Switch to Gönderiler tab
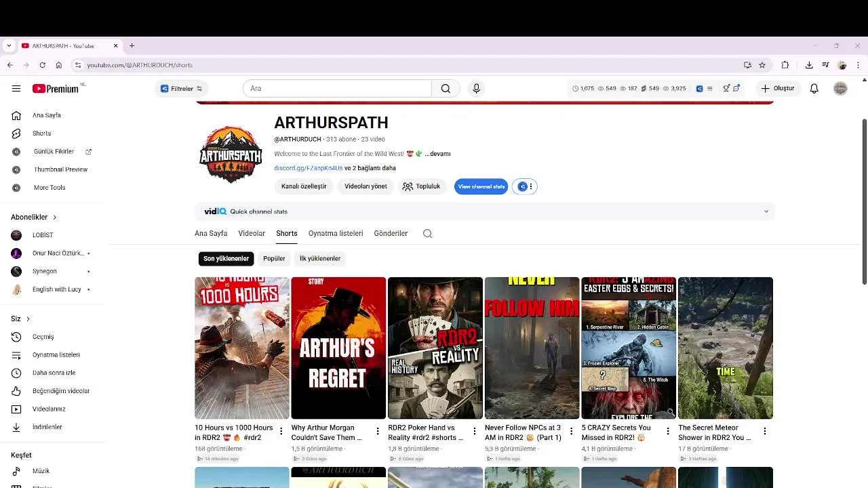The height and width of the screenshot is (488, 868). click(391, 233)
